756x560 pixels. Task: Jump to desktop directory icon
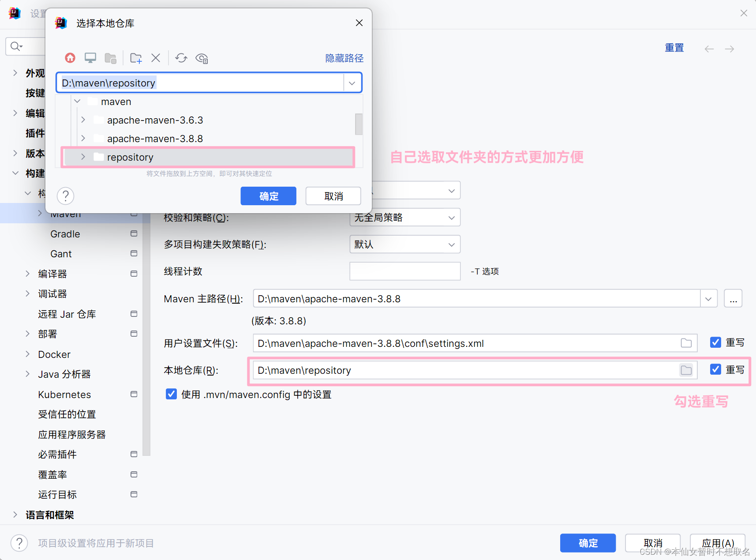(x=90, y=58)
